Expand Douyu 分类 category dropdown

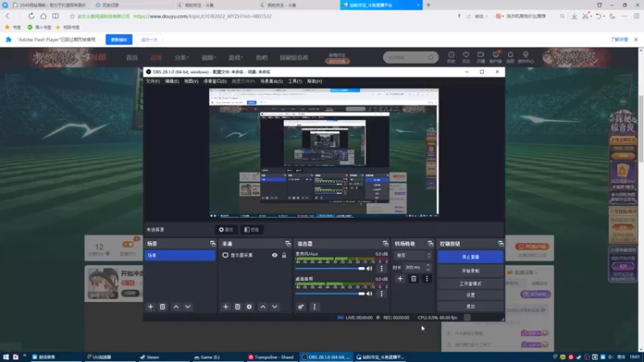181,57
